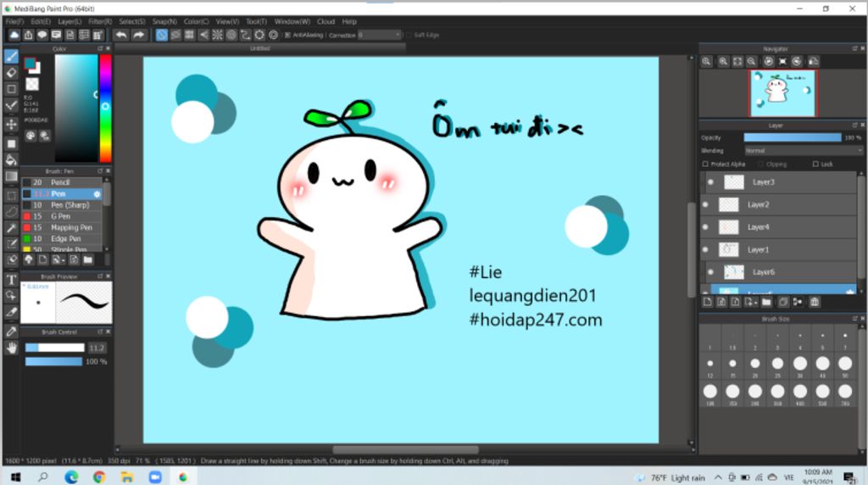The image size is (868, 485).
Task: Open Windows Start menu
Action: 15,477
